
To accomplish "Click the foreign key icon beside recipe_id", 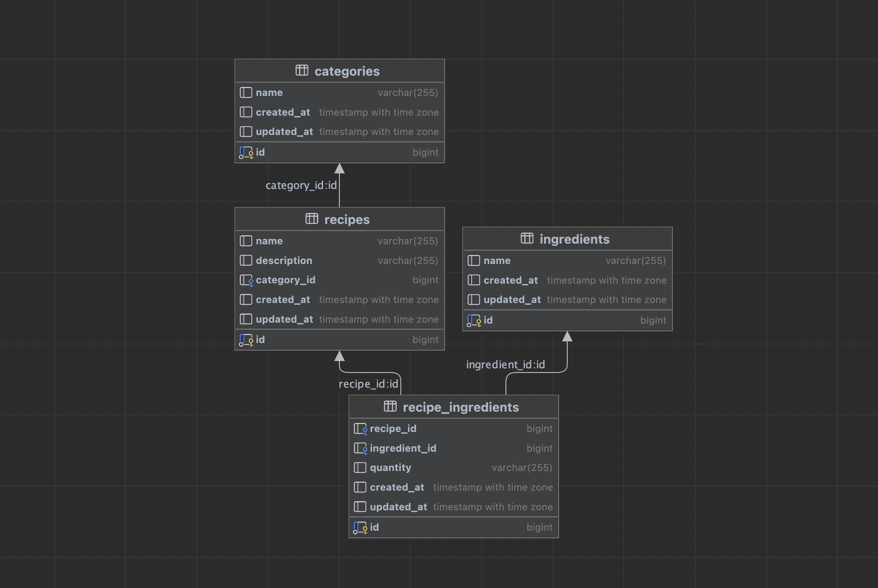I will pos(361,429).
